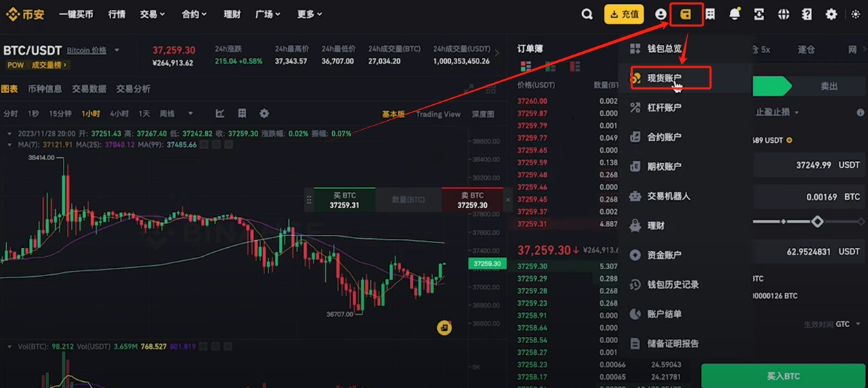Click the 充值 deposit button
This screenshot has width=868, height=388.
624,14
